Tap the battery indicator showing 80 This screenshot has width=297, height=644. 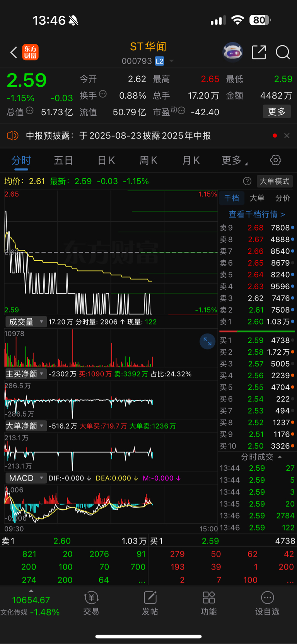pyautogui.click(x=260, y=20)
